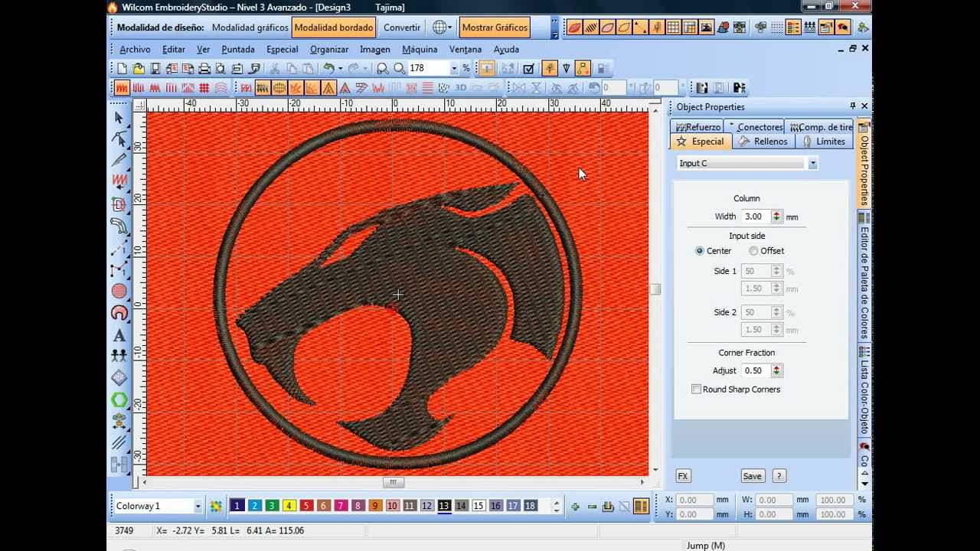Screen dimensions: 980x551
Task: Toggle the Color Palette Editor icon in bottom toolbar
Action: (x=642, y=507)
